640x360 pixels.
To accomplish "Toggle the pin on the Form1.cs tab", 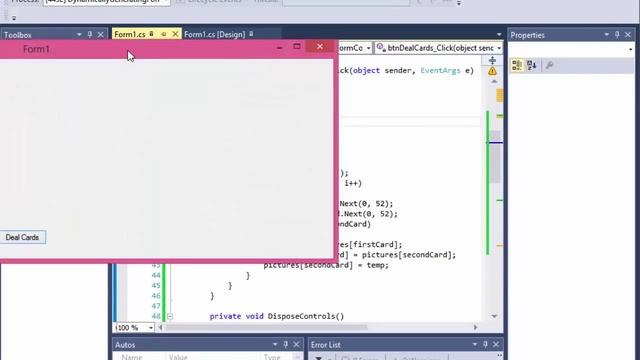I will pyautogui.click(x=164, y=34).
